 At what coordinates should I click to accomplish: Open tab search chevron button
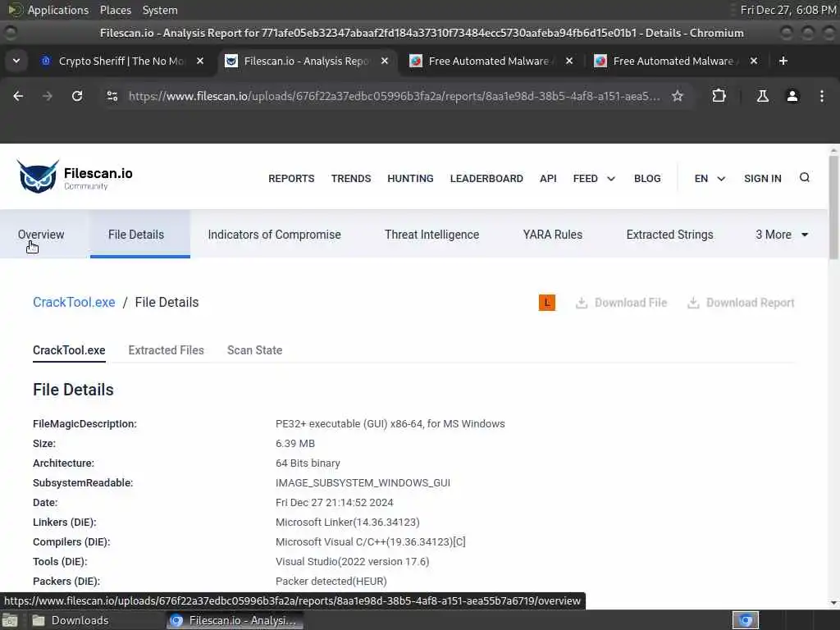click(x=16, y=61)
